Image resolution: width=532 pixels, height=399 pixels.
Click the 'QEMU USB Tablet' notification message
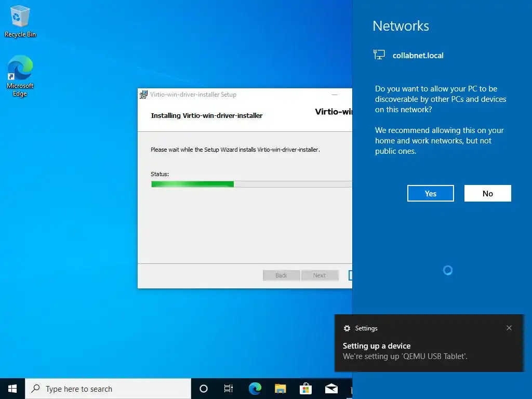click(x=405, y=356)
